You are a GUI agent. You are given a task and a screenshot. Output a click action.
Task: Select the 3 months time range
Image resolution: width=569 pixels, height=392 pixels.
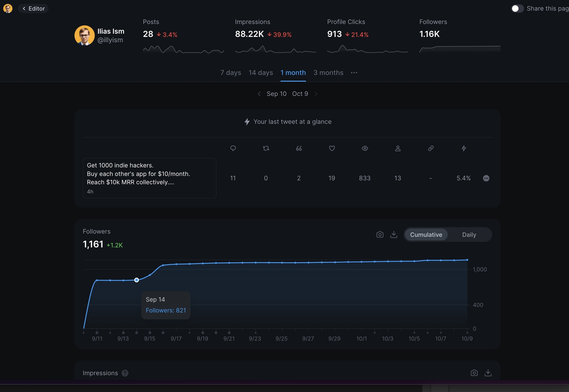tap(328, 73)
